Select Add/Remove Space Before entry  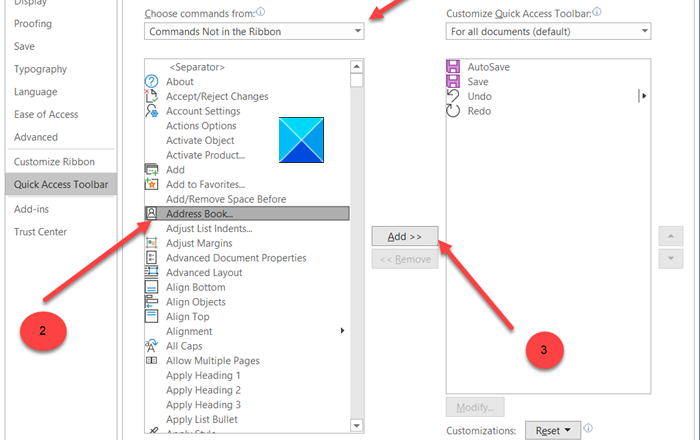coord(226,199)
